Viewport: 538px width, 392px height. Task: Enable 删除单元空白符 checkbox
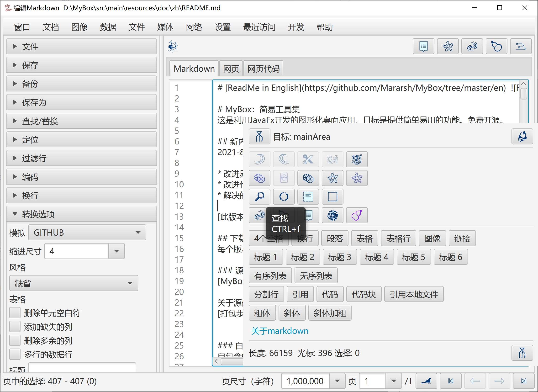15,313
